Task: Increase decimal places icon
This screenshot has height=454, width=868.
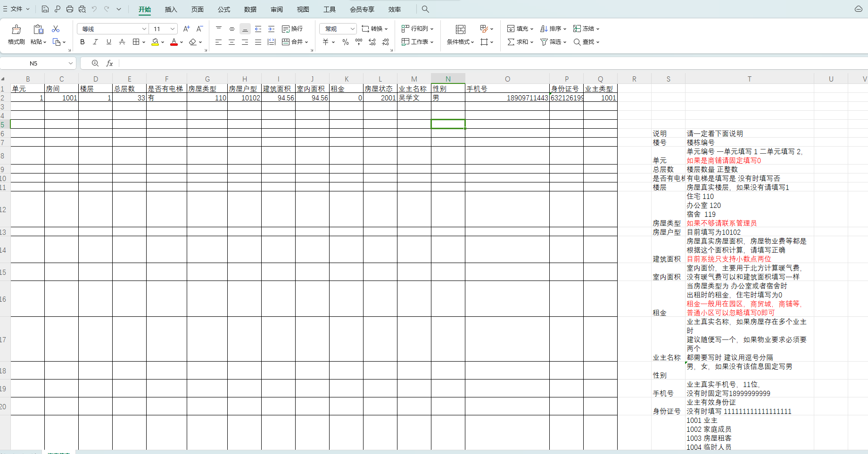Action: click(372, 42)
